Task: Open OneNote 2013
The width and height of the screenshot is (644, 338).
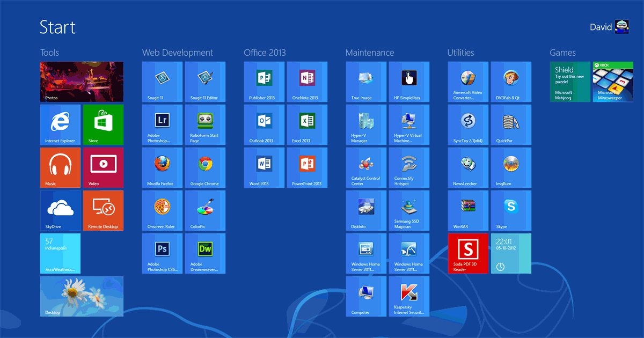Action: (307, 82)
